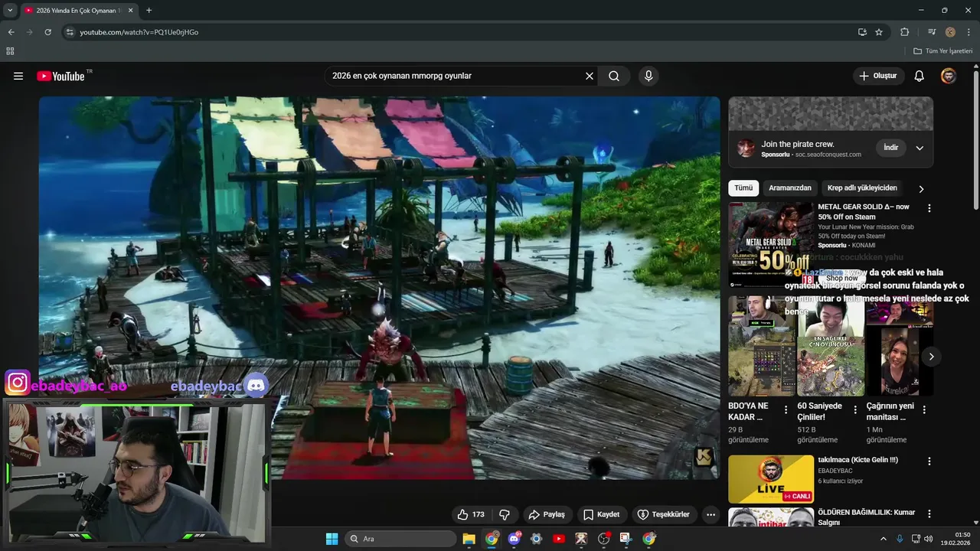Open Çağrının yeni manitası short title
Image resolution: width=980 pixels, height=551 pixels.
coord(890,412)
